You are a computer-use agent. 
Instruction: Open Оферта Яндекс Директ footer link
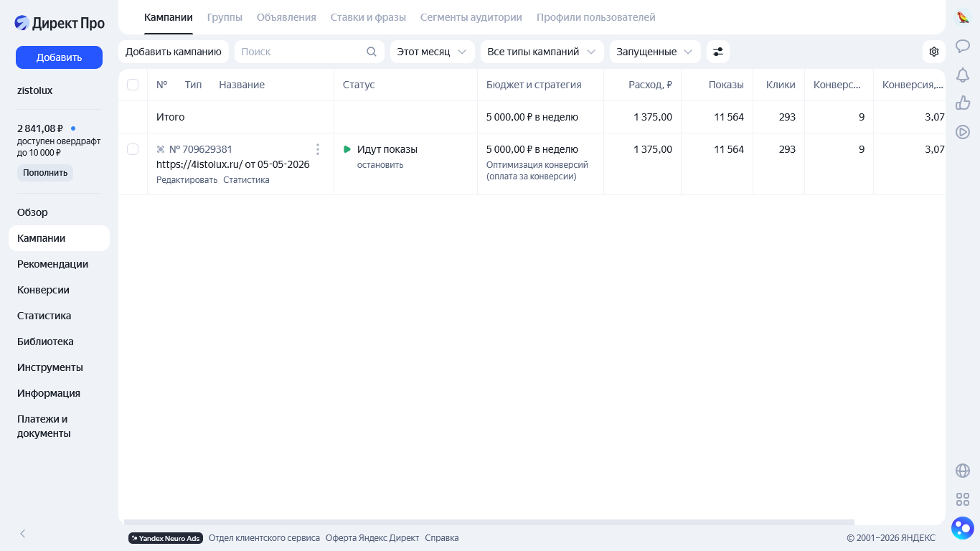(x=372, y=538)
